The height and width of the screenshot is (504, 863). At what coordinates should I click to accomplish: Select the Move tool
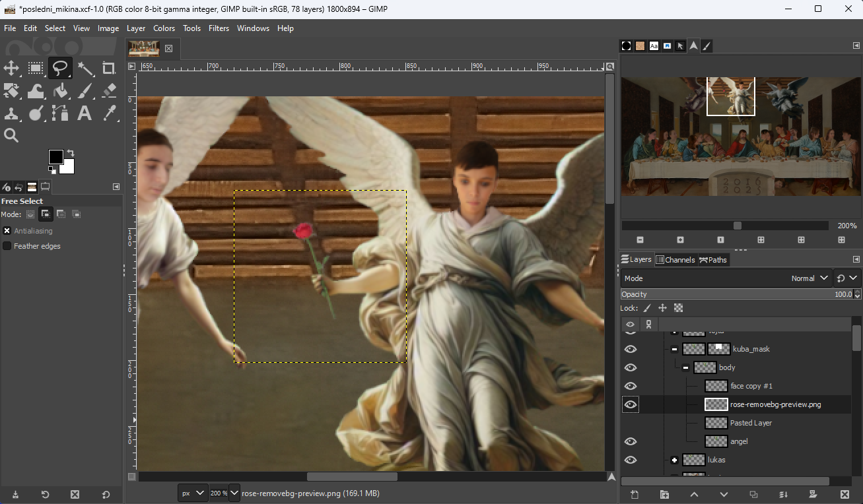(11, 68)
